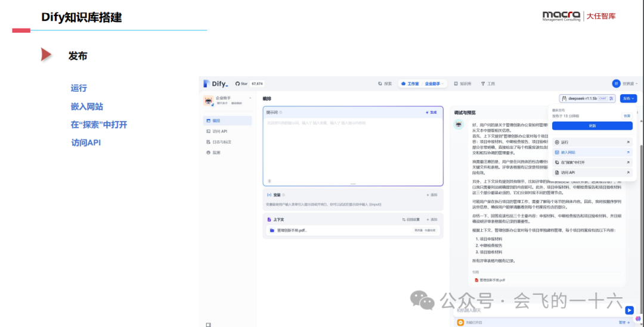Click the red PDF icon in citation

pos(476,280)
